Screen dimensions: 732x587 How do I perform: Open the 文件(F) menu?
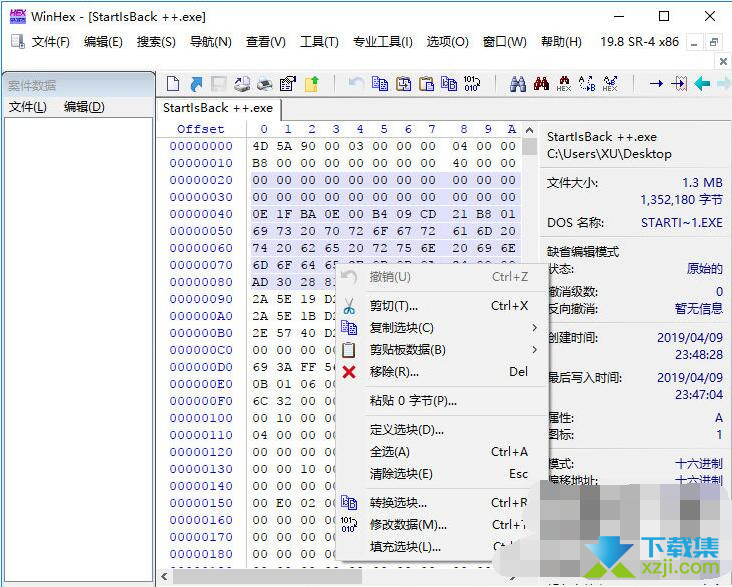pos(50,42)
